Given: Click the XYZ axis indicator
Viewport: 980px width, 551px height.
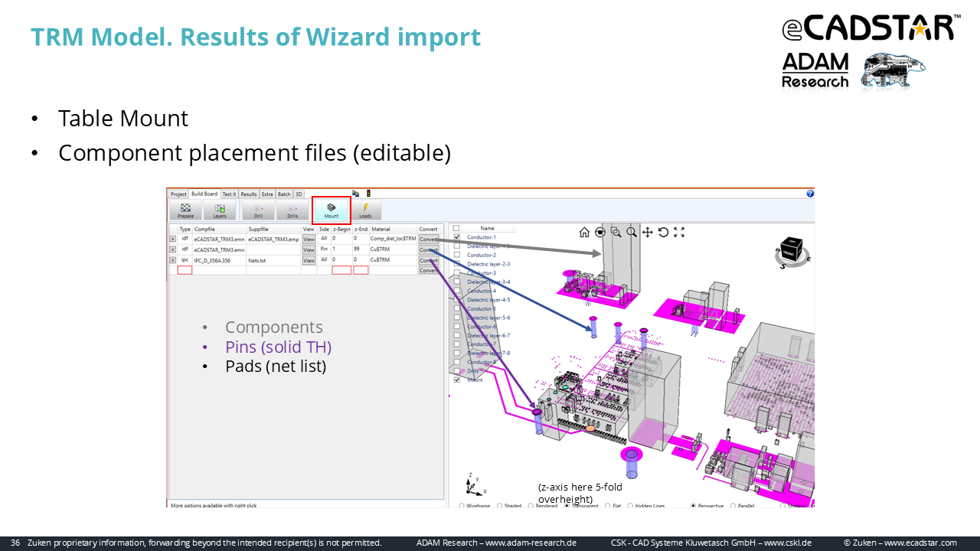Looking at the screenshot, I should click(475, 484).
